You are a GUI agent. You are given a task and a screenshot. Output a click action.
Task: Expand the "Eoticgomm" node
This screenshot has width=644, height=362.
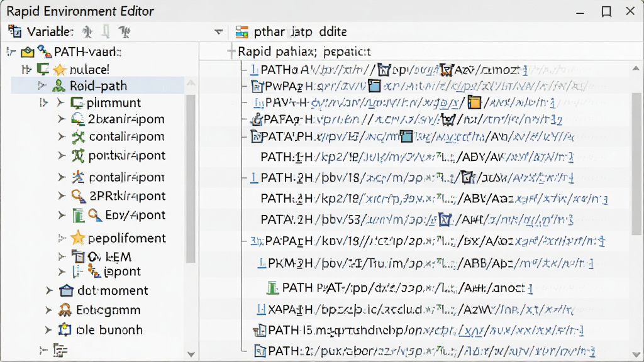(x=48, y=310)
